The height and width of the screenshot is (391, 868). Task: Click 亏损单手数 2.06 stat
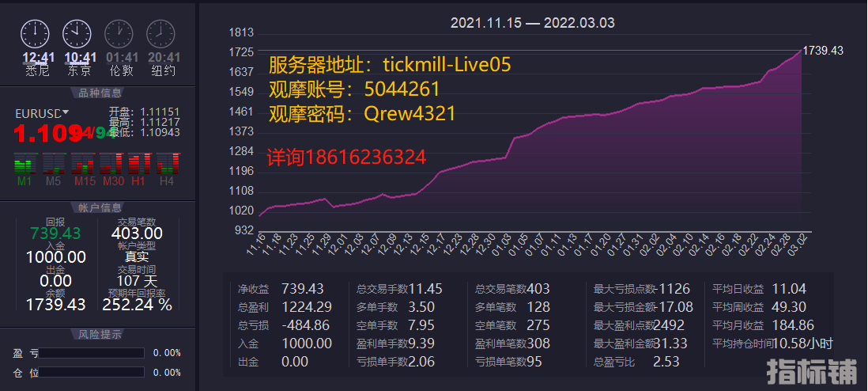[x=395, y=363]
